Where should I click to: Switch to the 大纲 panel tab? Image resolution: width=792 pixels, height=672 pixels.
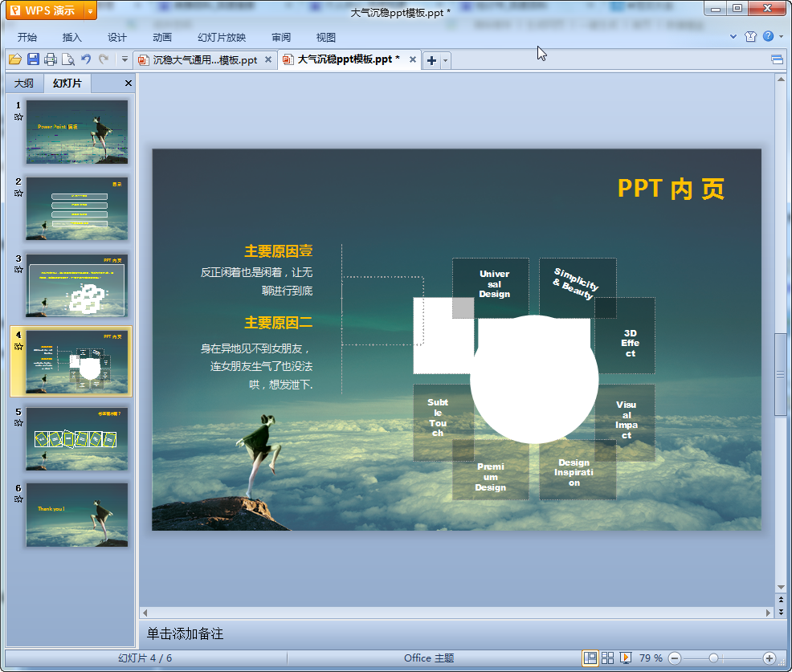(x=24, y=83)
